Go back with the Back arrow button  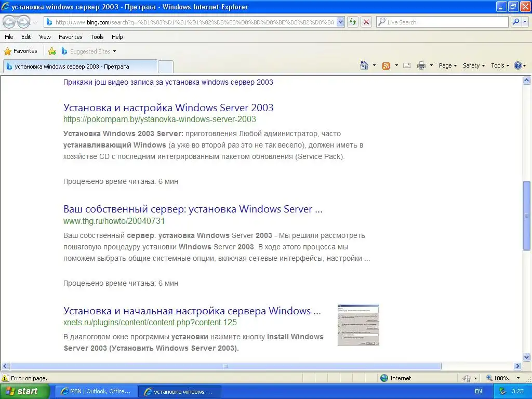coord(9,22)
